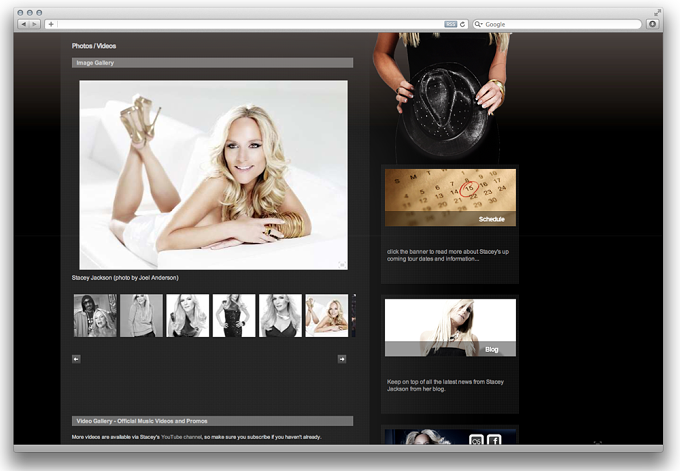Add bookmark with the plus button
The width and height of the screenshot is (680, 471).
click(x=51, y=24)
